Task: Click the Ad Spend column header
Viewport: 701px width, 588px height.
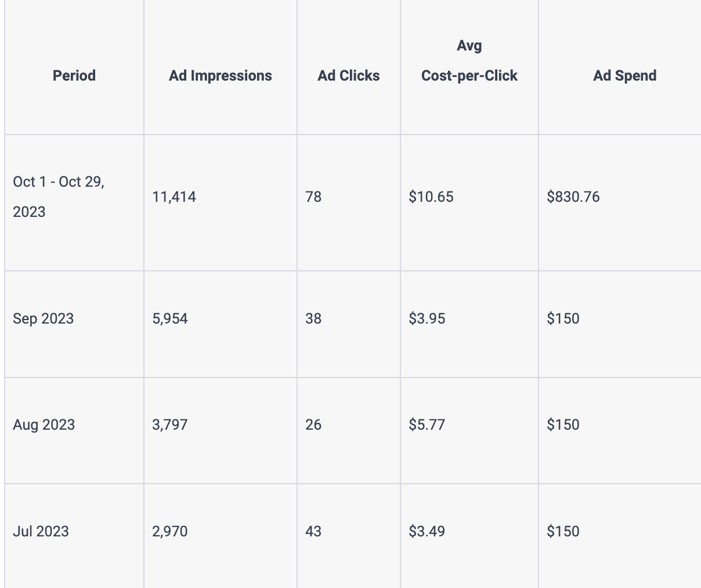Action: pos(625,75)
